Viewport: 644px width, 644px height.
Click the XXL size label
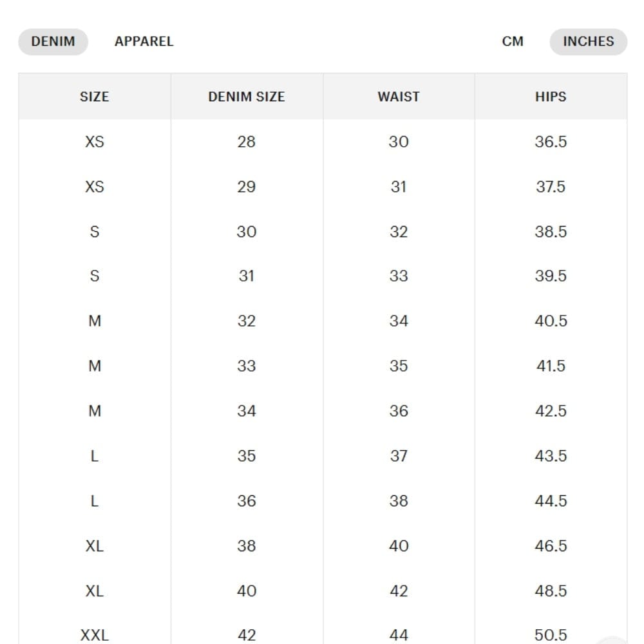[94, 635]
